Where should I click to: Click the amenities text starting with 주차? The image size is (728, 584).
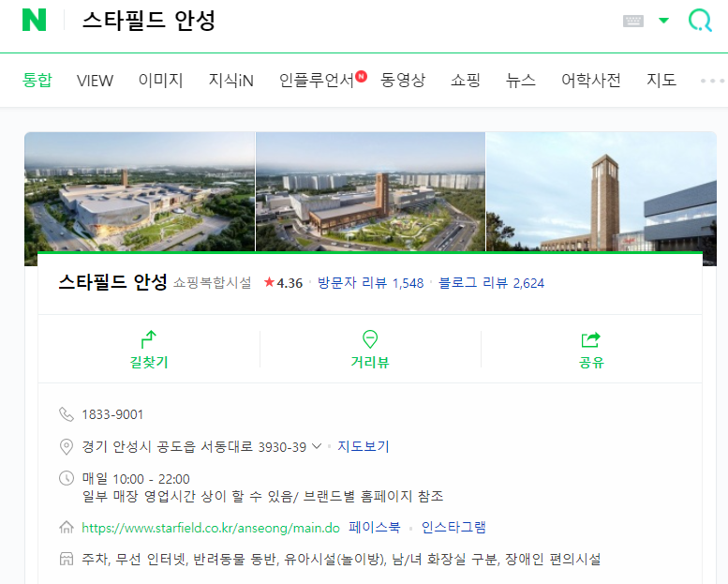pos(341,559)
